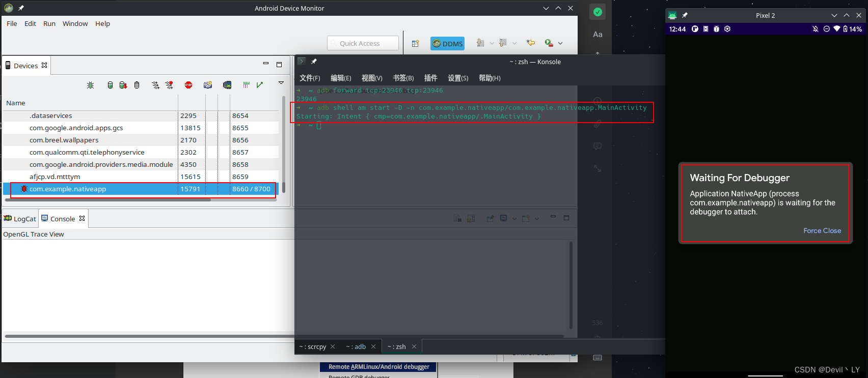
Task: Switch to the DDMS perspective button
Action: pos(447,43)
